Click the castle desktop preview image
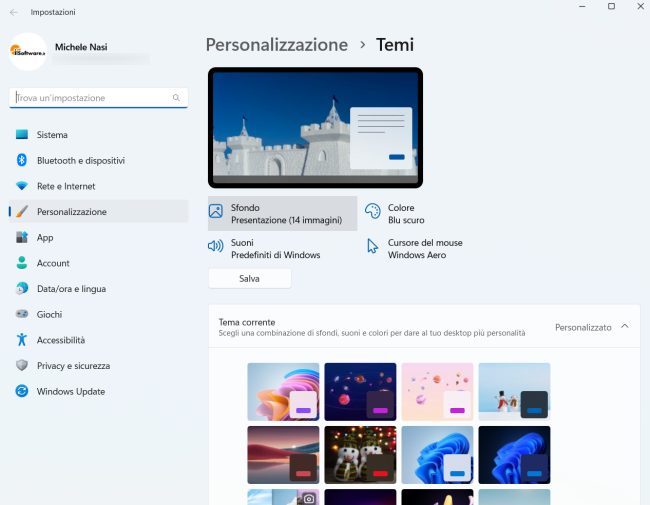The height and width of the screenshot is (505, 650). [x=315, y=128]
